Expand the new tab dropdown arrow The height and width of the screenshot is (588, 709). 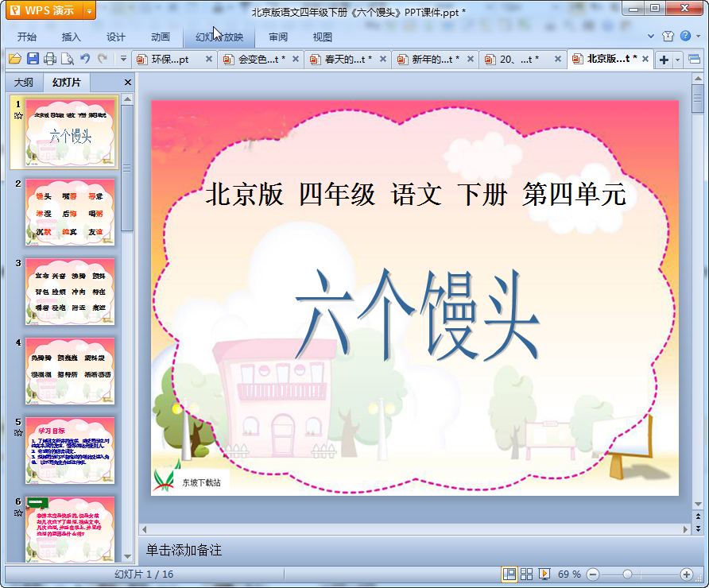(x=677, y=60)
